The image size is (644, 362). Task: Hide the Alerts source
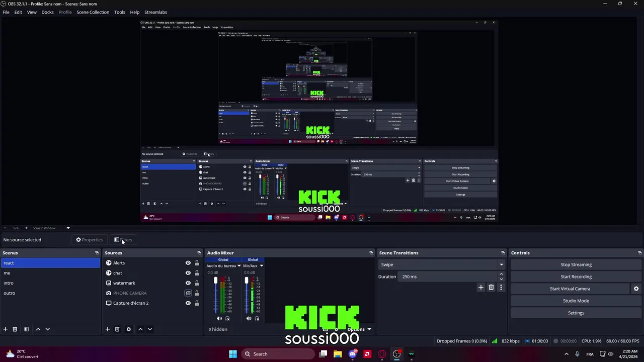coord(188,263)
